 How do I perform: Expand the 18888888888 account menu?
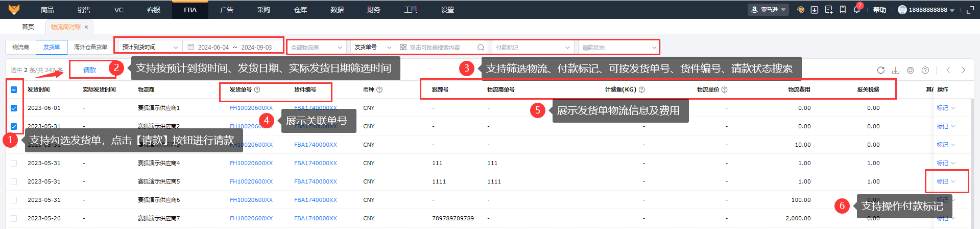click(x=926, y=10)
